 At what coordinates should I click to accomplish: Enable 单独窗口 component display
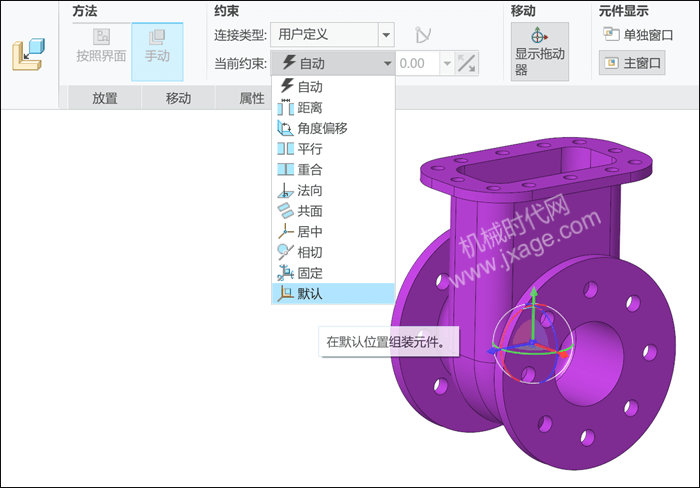pos(638,34)
